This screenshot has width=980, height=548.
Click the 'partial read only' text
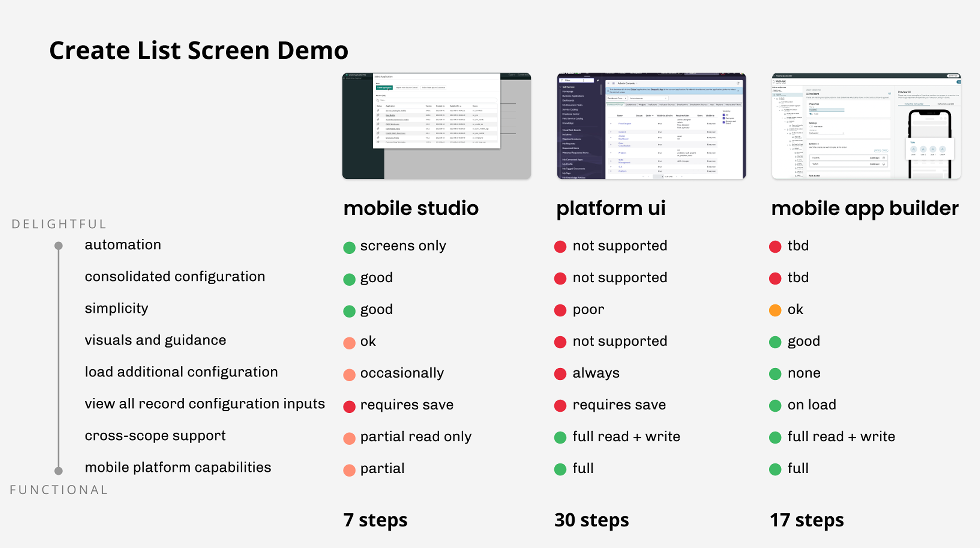416,437
